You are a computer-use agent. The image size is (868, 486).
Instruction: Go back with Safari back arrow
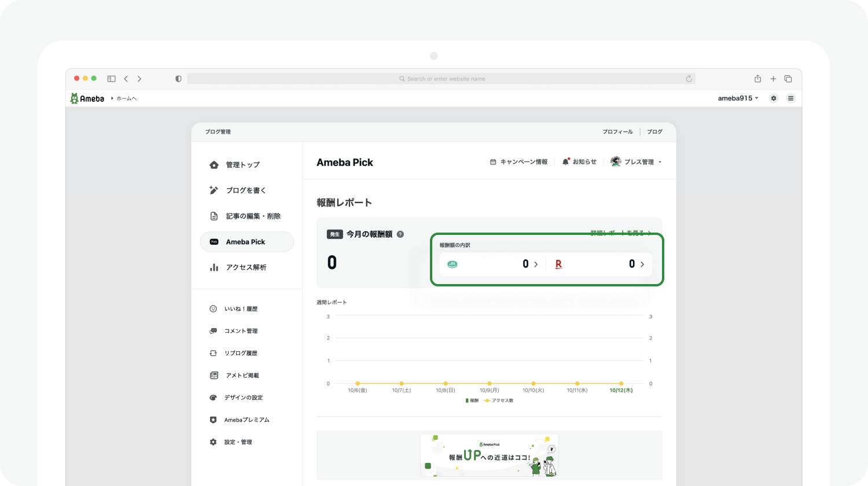(126, 79)
